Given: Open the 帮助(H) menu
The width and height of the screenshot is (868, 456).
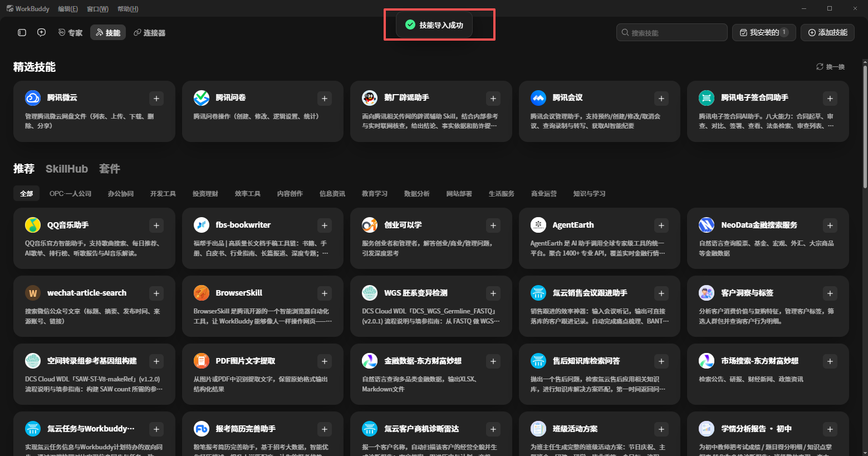Looking at the screenshot, I should (x=128, y=9).
